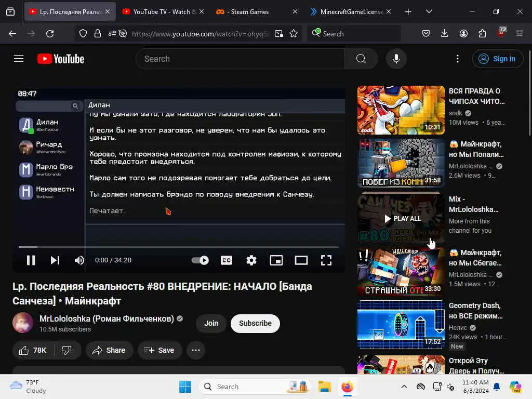Screen dimensions: 532x399
Task: Go to YouTube home logo
Action: pos(61,59)
